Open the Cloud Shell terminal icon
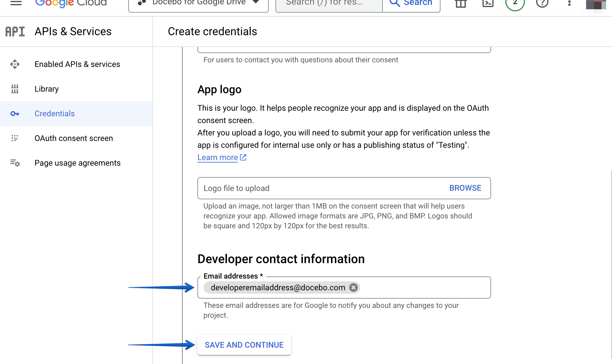 487,3
